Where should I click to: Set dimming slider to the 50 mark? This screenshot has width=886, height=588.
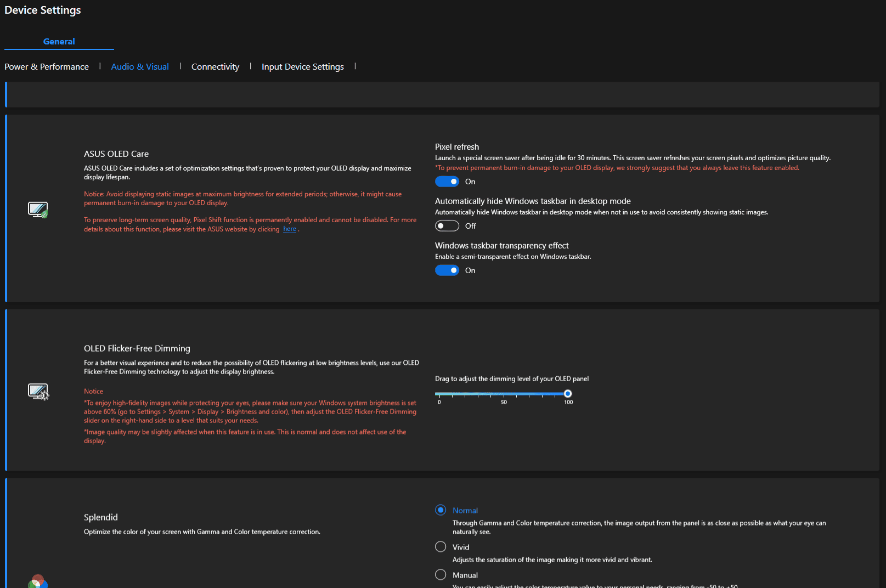click(x=504, y=394)
